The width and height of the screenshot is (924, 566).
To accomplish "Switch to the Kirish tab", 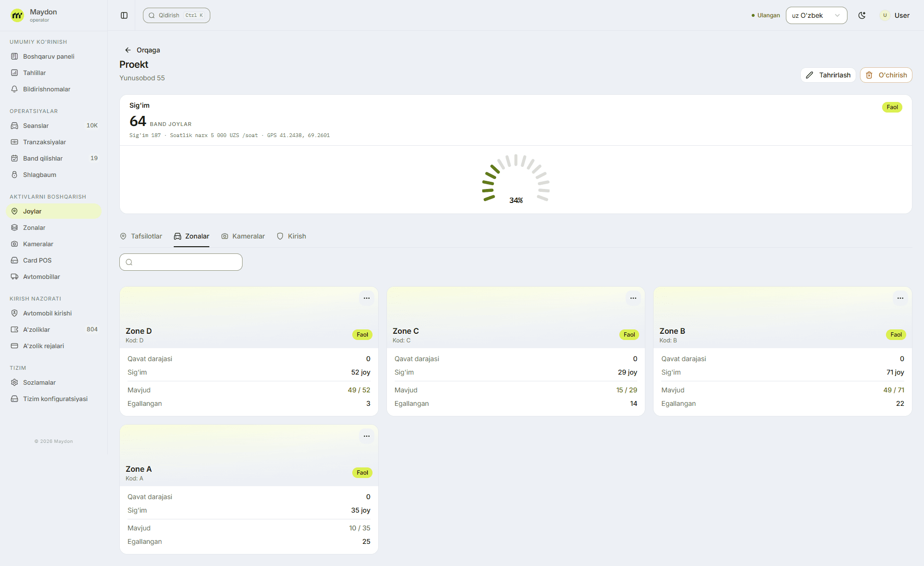I will (291, 236).
